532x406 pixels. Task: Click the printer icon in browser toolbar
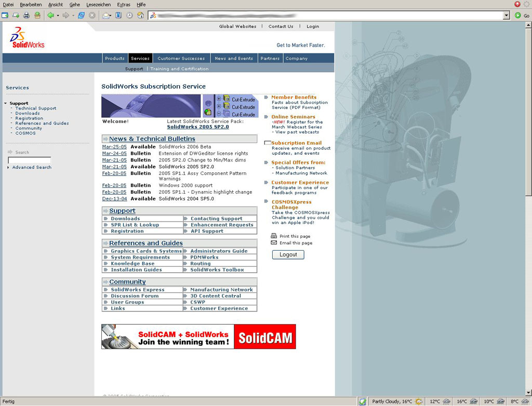26,15
